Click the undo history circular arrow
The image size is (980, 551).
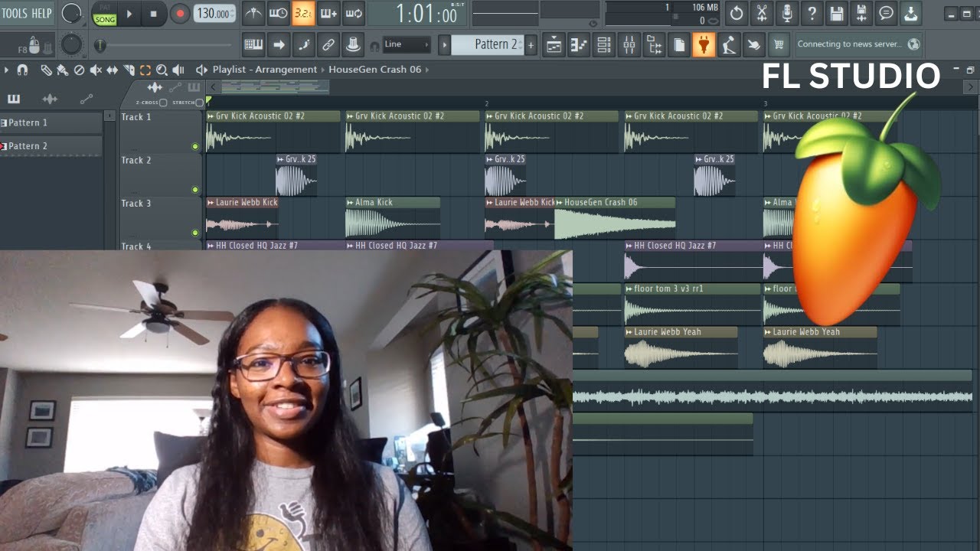coord(736,13)
